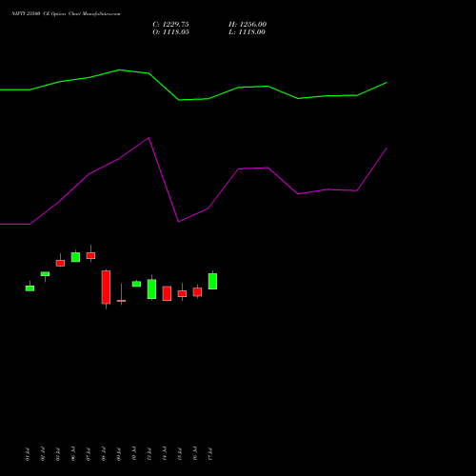Click the high value 'H: 1256.00'
Image resolution: width=476 pixels, height=476 pixels.
tap(248, 25)
